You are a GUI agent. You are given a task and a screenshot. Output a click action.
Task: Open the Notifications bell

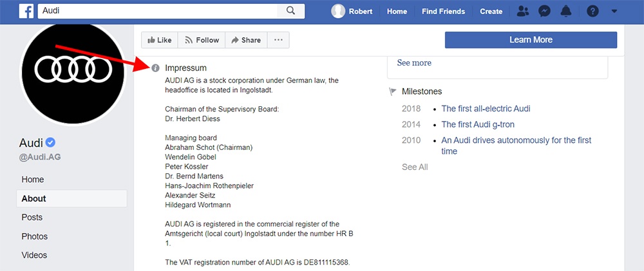566,12
